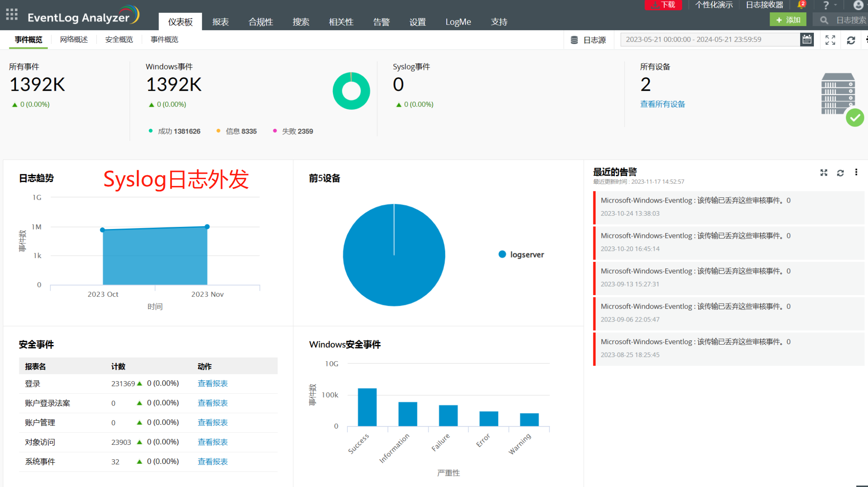Refresh the recent alerts widget

coord(840,173)
